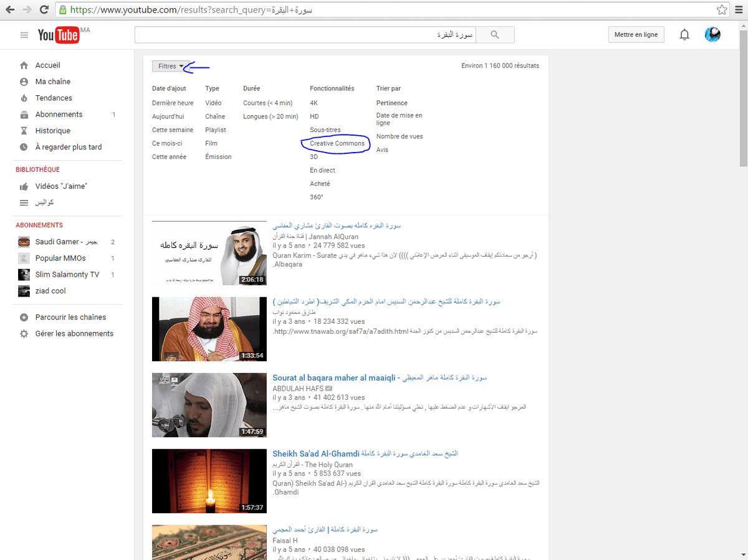Filter duration Longues (> 20 min)

pyautogui.click(x=271, y=116)
